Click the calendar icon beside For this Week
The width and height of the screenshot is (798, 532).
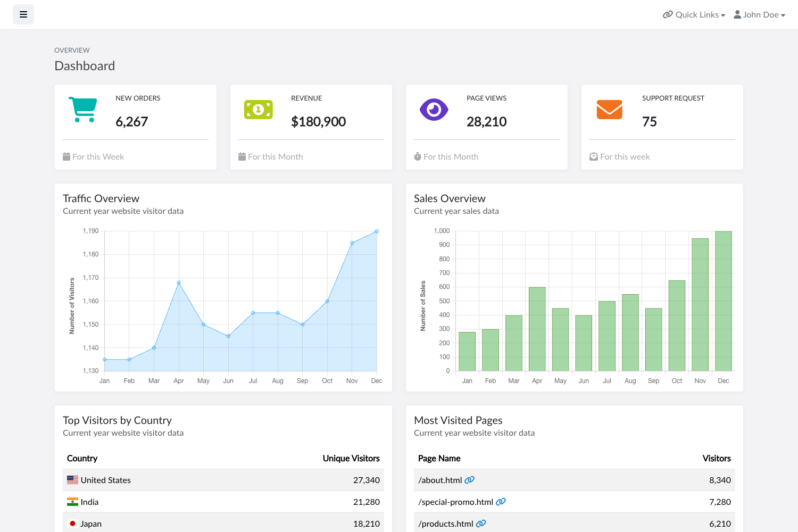click(66, 156)
